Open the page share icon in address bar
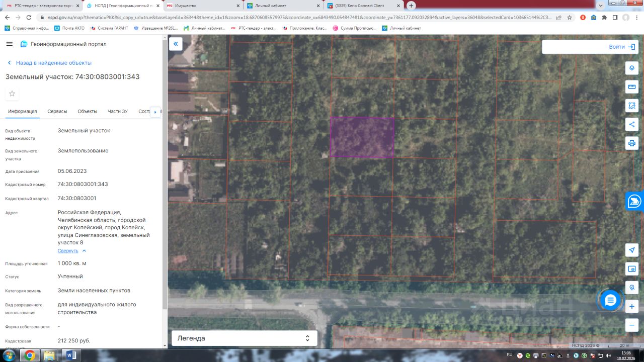The width and height of the screenshot is (644, 362). (559, 17)
